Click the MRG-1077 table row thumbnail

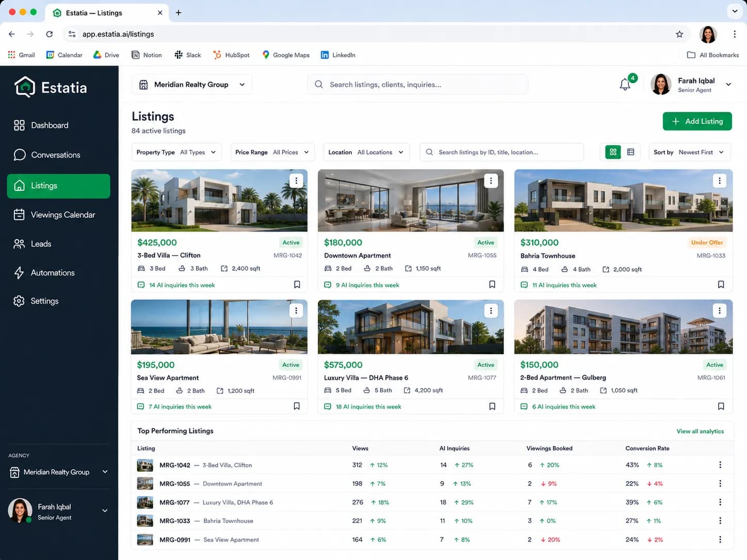pyautogui.click(x=145, y=502)
